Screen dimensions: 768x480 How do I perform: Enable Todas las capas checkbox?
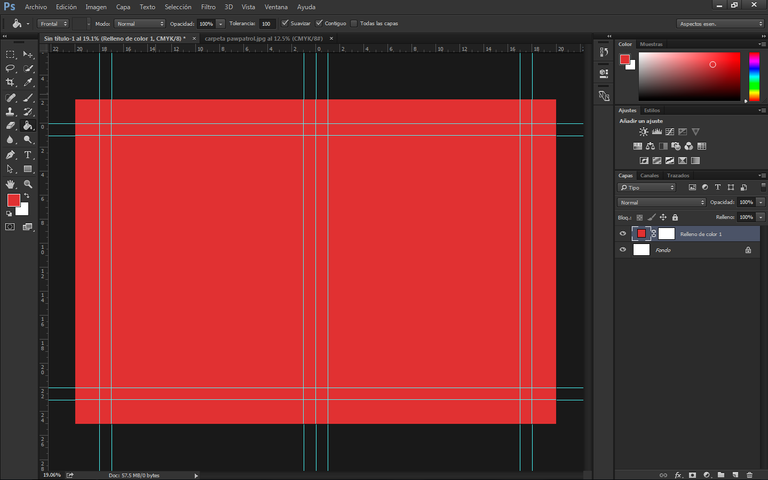[x=354, y=23]
